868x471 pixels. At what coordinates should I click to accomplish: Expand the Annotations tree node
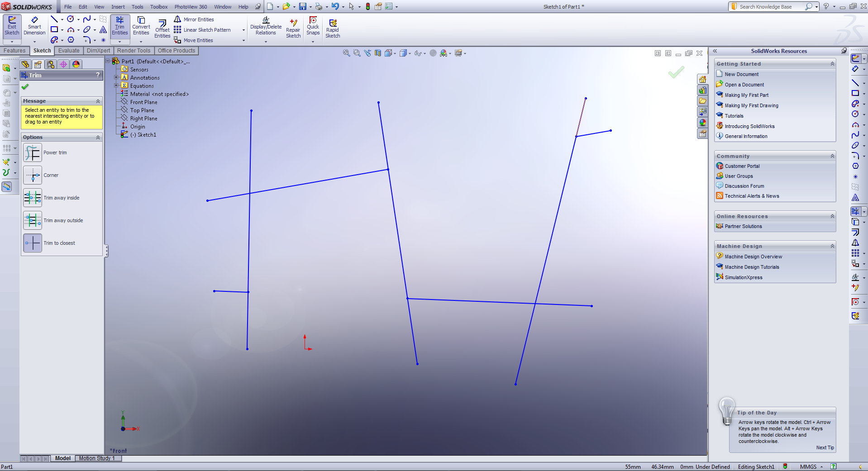click(x=116, y=77)
